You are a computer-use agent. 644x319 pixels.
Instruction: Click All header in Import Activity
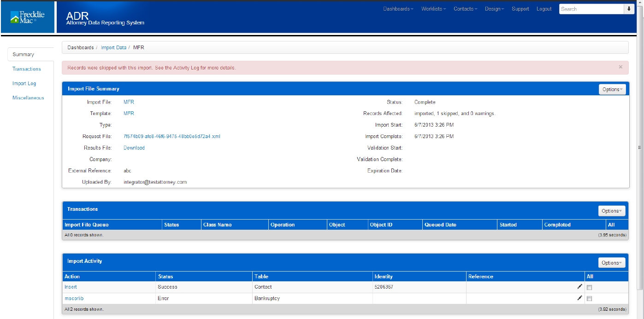[x=590, y=277]
